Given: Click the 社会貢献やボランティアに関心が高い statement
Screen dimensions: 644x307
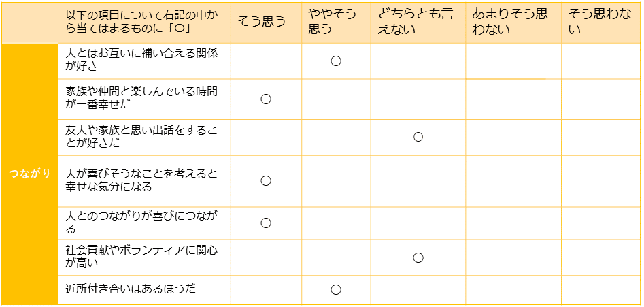Looking at the screenshot, I should pyautogui.click(x=141, y=257).
